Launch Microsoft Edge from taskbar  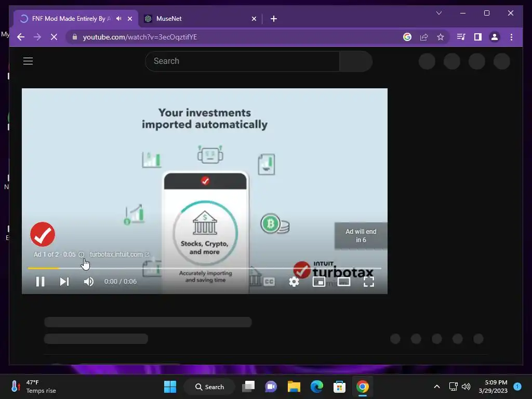coord(317,387)
